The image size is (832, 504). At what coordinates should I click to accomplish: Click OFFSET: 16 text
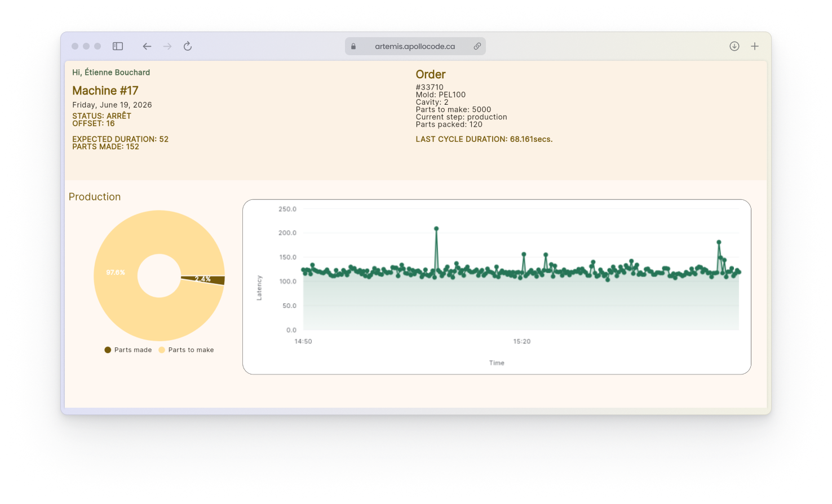(x=94, y=123)
